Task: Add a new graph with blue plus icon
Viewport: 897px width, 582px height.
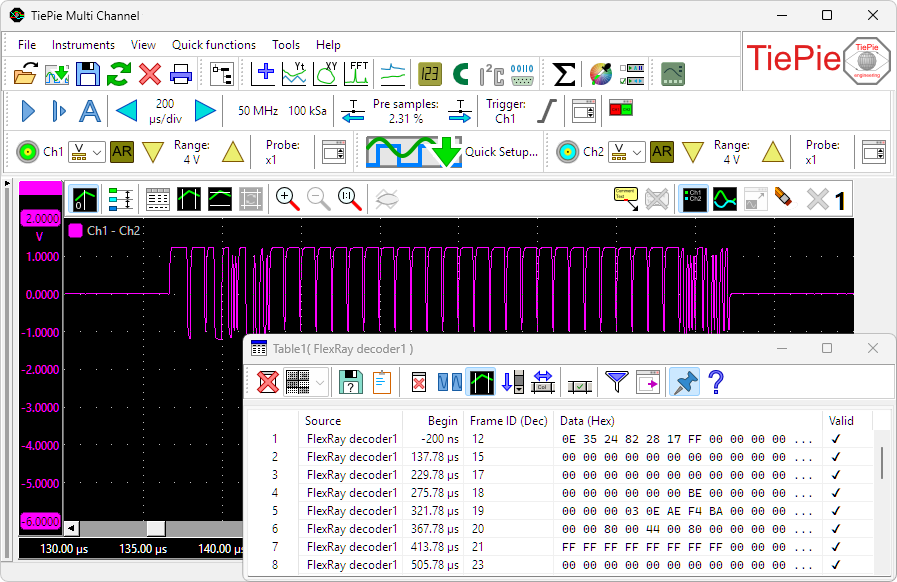Action: click(x=263, y=74)
